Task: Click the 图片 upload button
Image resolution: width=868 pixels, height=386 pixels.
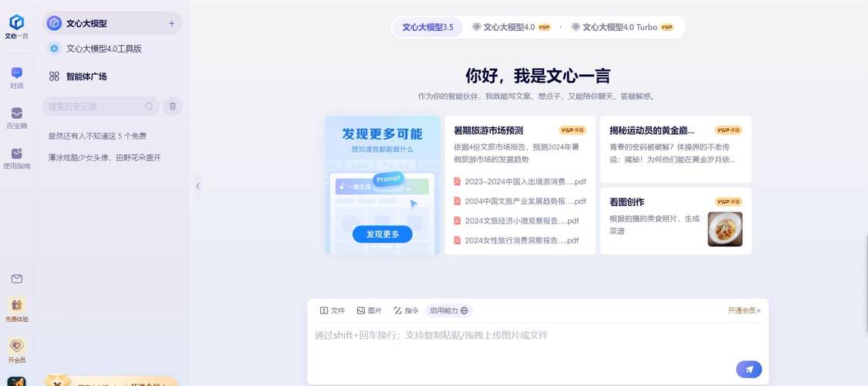Action: point(370,310)
